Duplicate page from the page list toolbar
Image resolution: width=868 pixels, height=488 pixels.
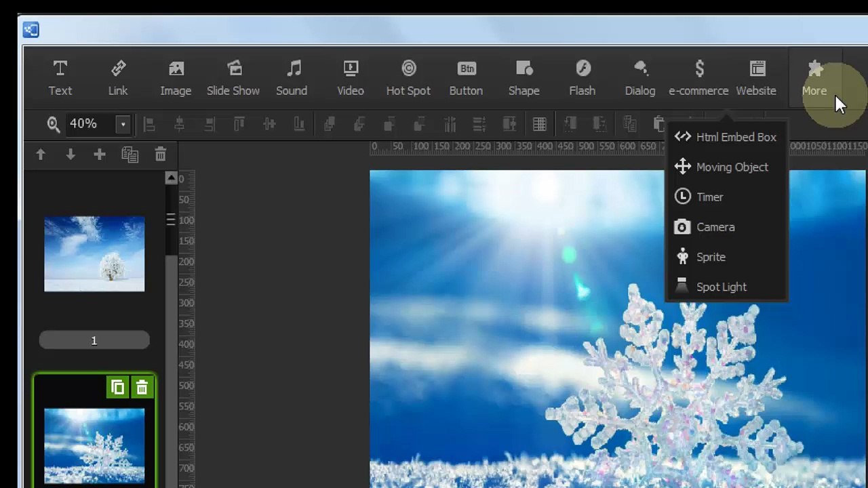pos(130,155)
